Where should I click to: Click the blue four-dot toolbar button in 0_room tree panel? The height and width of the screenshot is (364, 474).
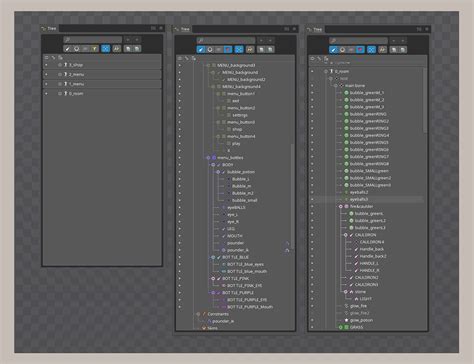pos(371,50)
